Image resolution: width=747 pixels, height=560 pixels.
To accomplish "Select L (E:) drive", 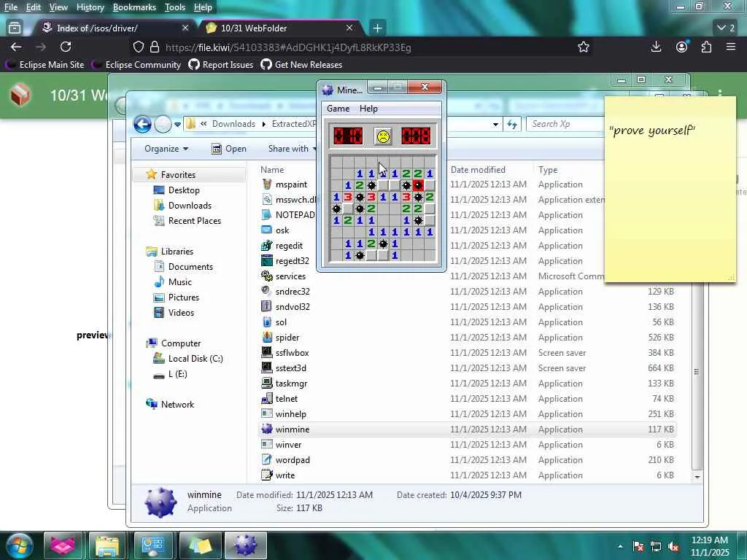I will tap(177, 374).
